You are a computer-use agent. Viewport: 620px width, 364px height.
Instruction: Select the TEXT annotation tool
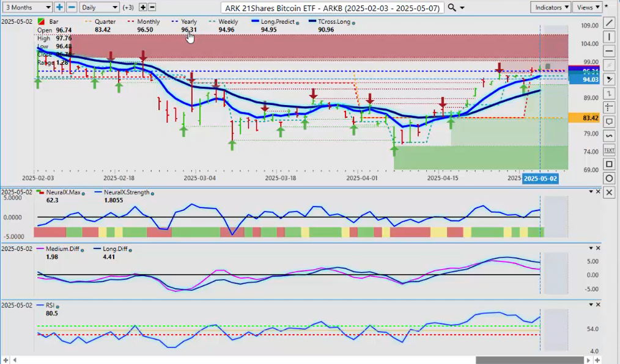609,150
